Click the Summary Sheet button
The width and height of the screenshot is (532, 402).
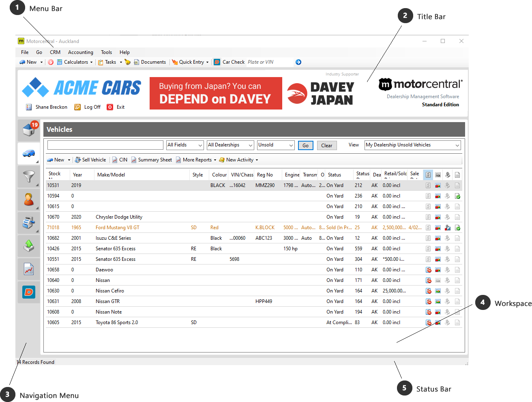151,160
